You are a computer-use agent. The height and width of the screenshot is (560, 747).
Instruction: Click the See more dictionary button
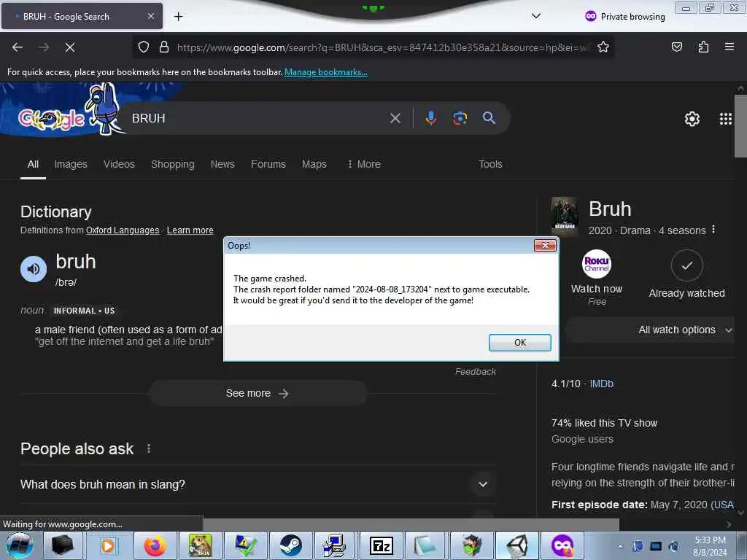(258, 393)
